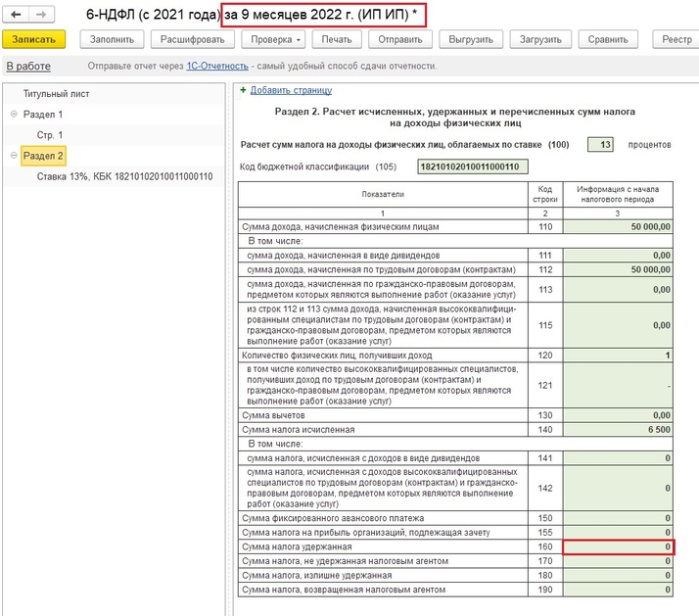Collapse the Раздел 1 tree node
This screenshot has width=699, height=616.
[x=14, y=115]
